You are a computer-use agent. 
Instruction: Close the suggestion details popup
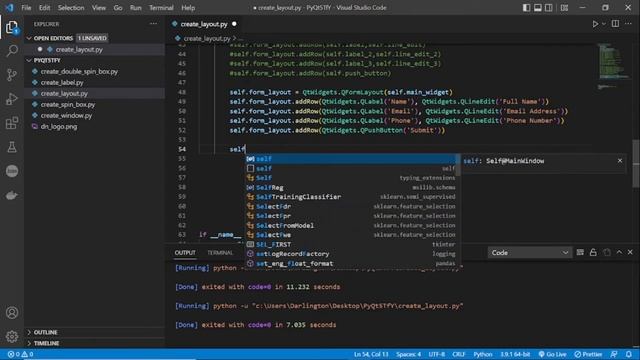click(620, 161)
